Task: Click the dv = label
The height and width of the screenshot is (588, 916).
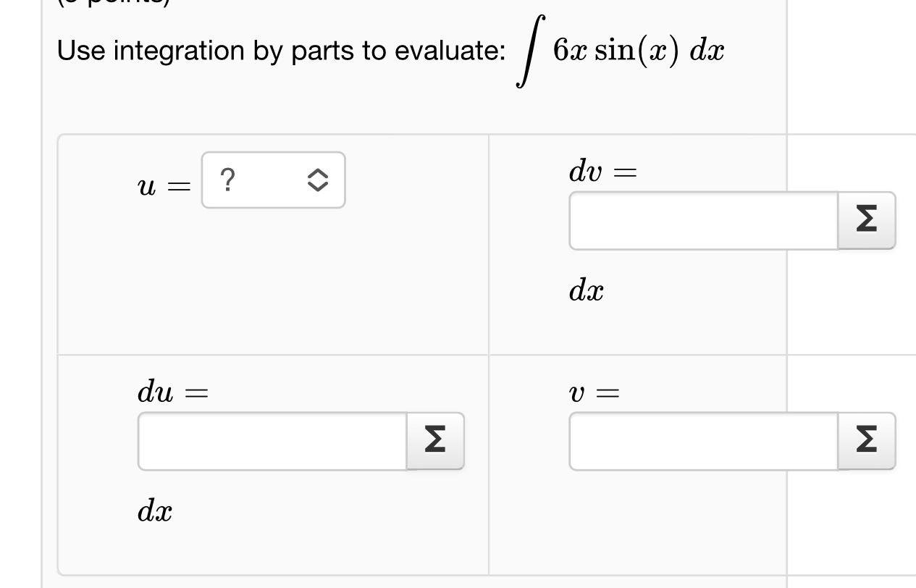Action: tap(602, 172)
